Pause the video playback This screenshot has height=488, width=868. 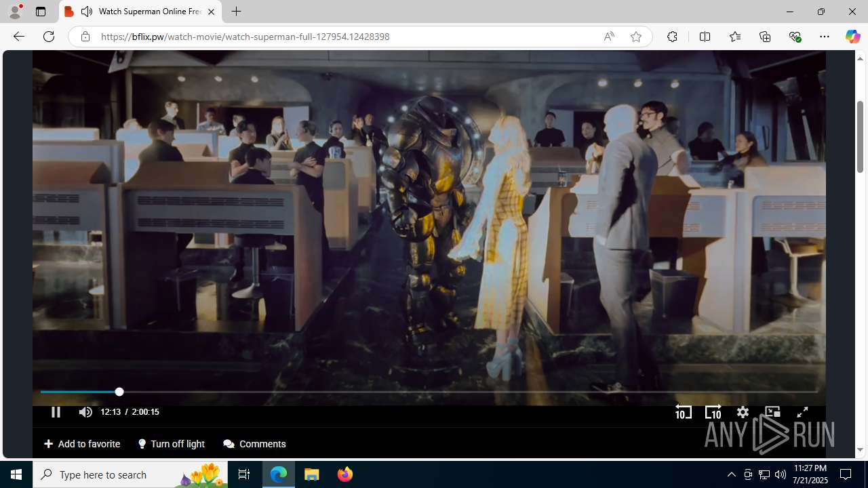(56, 411)
